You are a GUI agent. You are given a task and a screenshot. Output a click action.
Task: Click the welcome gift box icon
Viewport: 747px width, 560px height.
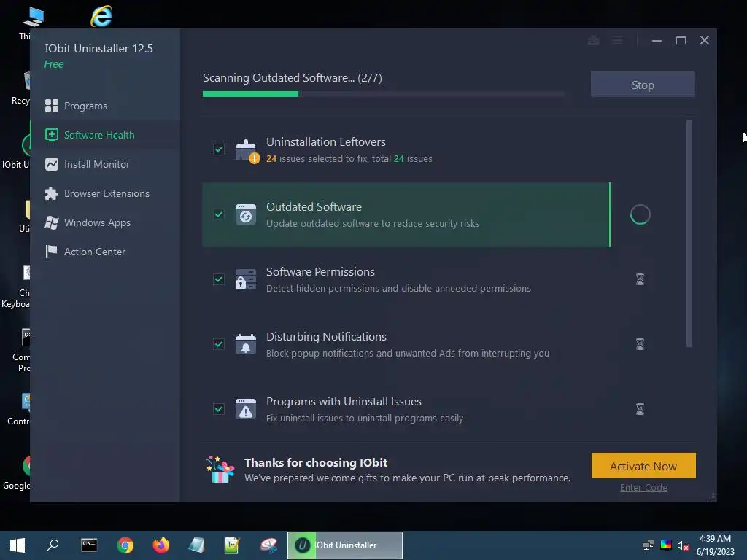(x=220, y=470)
